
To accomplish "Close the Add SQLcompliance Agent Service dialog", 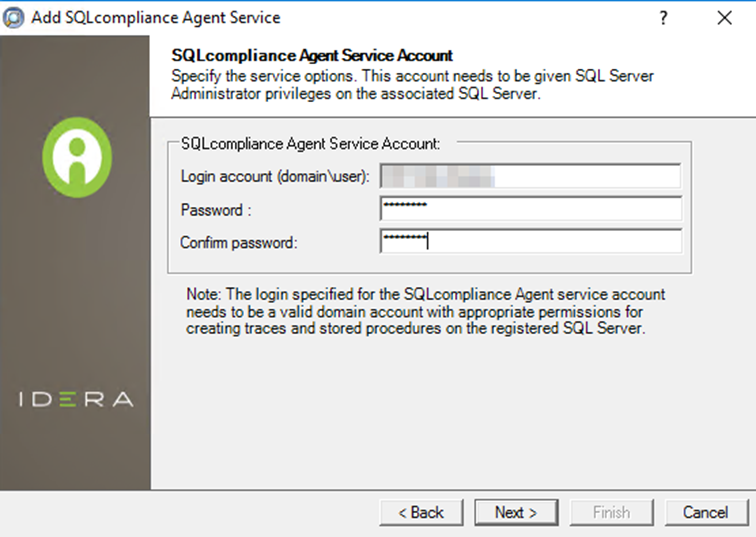I will [x=724, y=18].
